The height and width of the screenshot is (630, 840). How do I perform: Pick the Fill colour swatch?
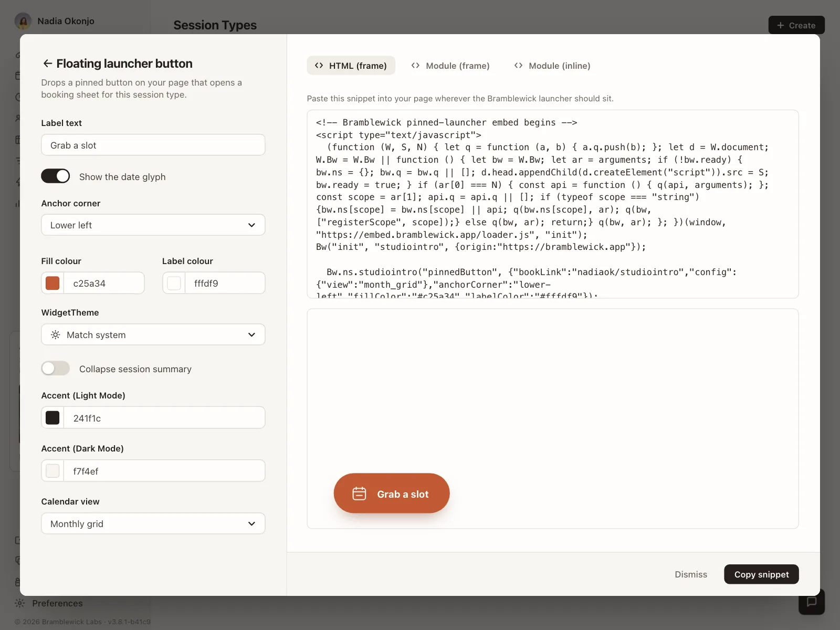coord(52,283)
